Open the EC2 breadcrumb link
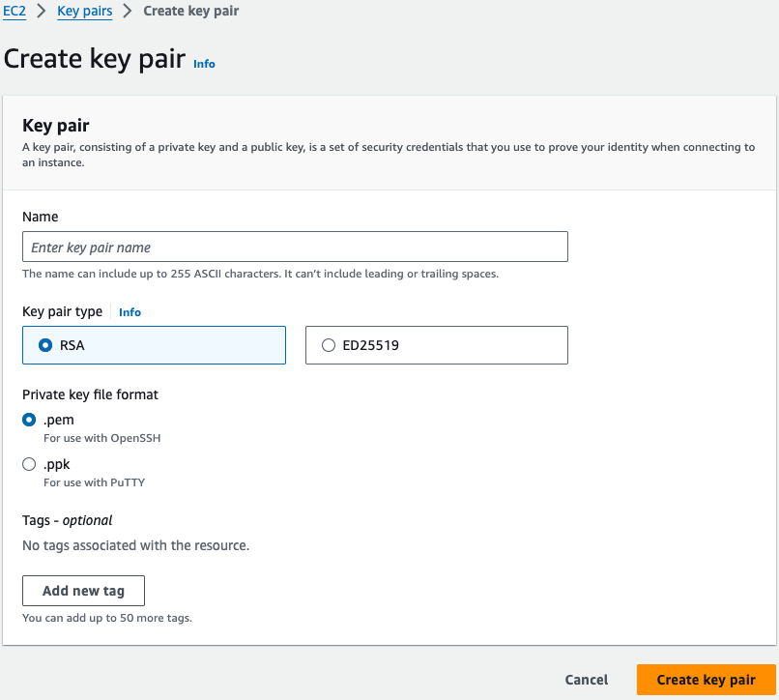 pyautogui.click(x=14, y=11)
